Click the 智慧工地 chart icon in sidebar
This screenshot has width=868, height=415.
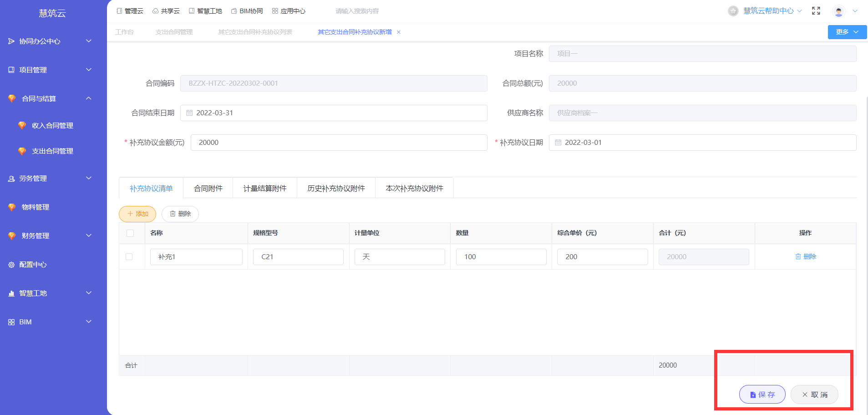coord(11,293)
